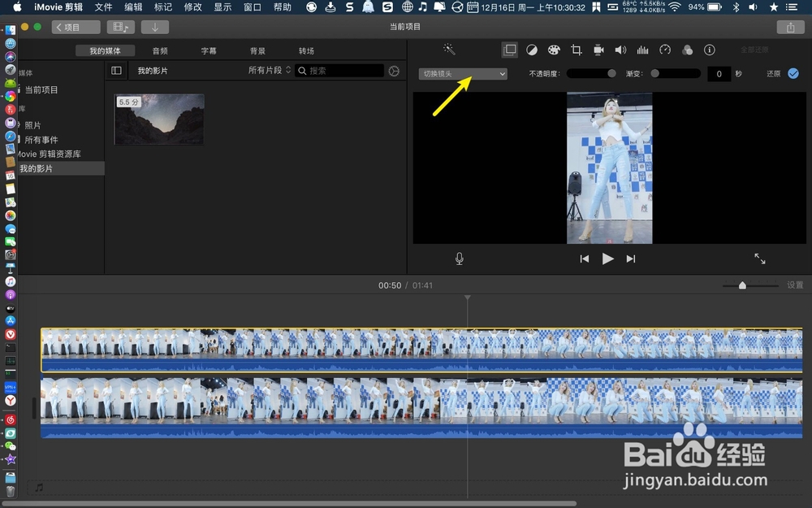Image resolution: width=812 pixels, height=508 pixels.
Task: Click the import media down-arrow button
Action: [154, 27]
